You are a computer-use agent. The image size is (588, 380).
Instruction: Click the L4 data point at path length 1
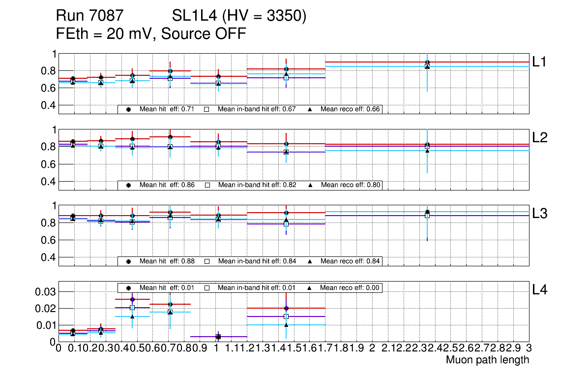point(218,337)
